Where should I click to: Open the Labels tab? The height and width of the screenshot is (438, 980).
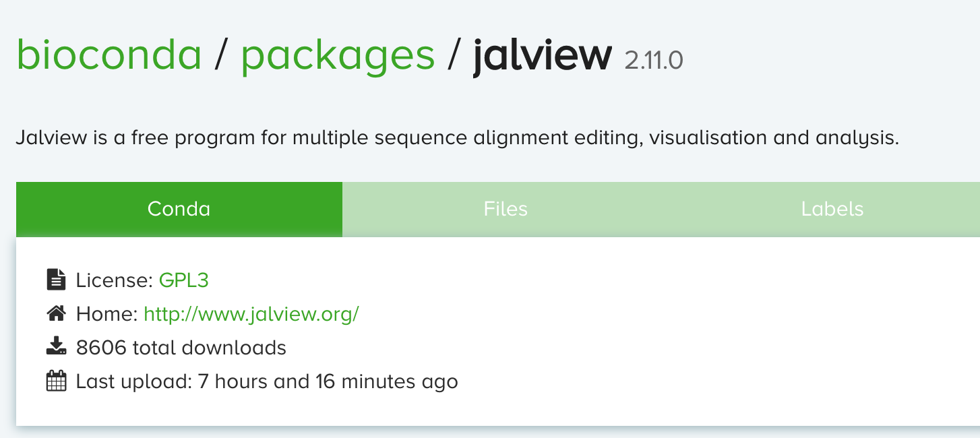(832, 209)
